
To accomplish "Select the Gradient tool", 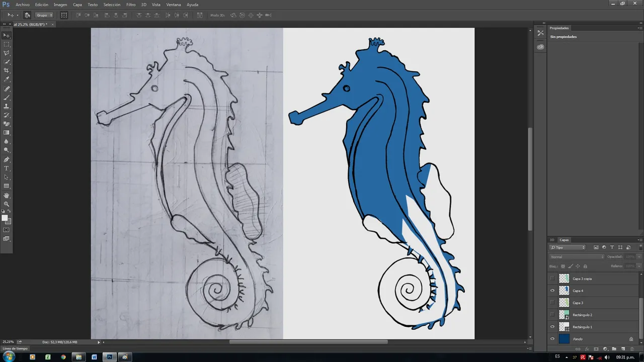I will 7,133.
